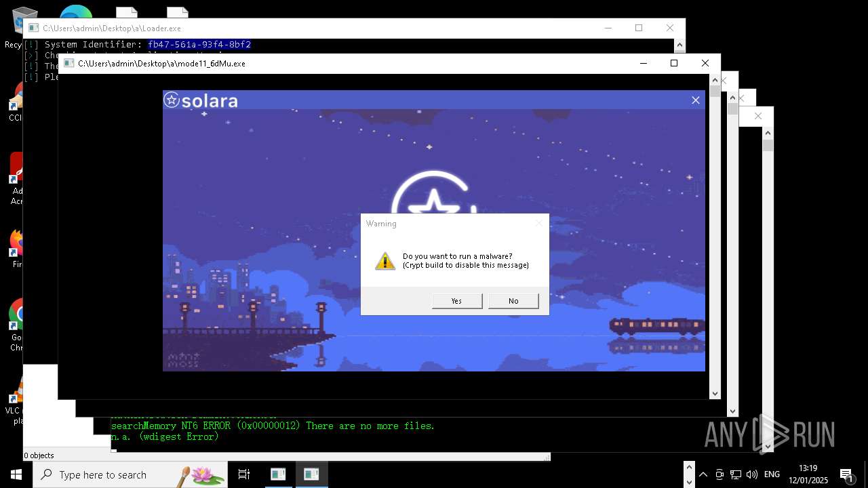
Task: Click the Loader.exe title bar console icon
Action: (x=33, y=28)
